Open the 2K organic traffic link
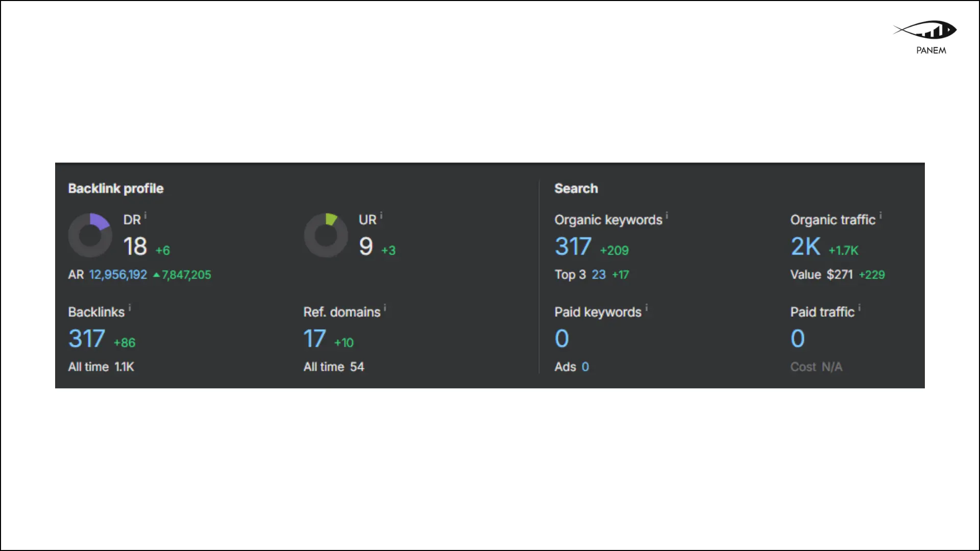 (x=805, y=247)
